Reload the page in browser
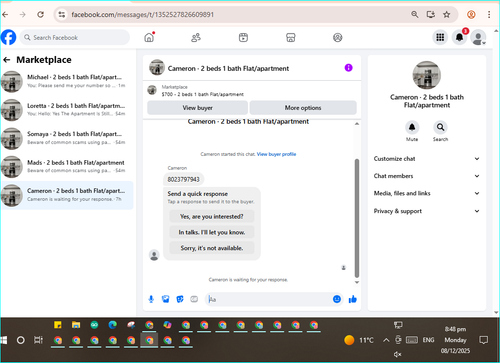The image size is (500, 363). coord(40,15)
